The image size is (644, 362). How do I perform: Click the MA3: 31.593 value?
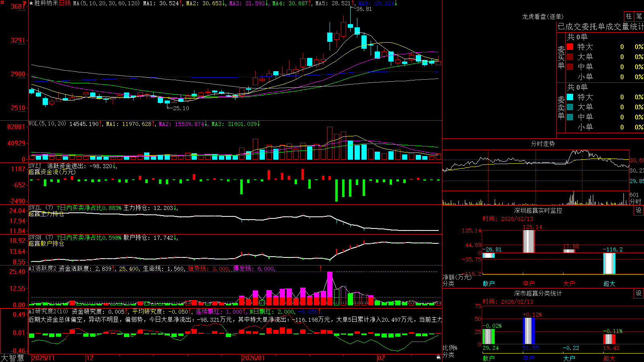click(247, 3)
